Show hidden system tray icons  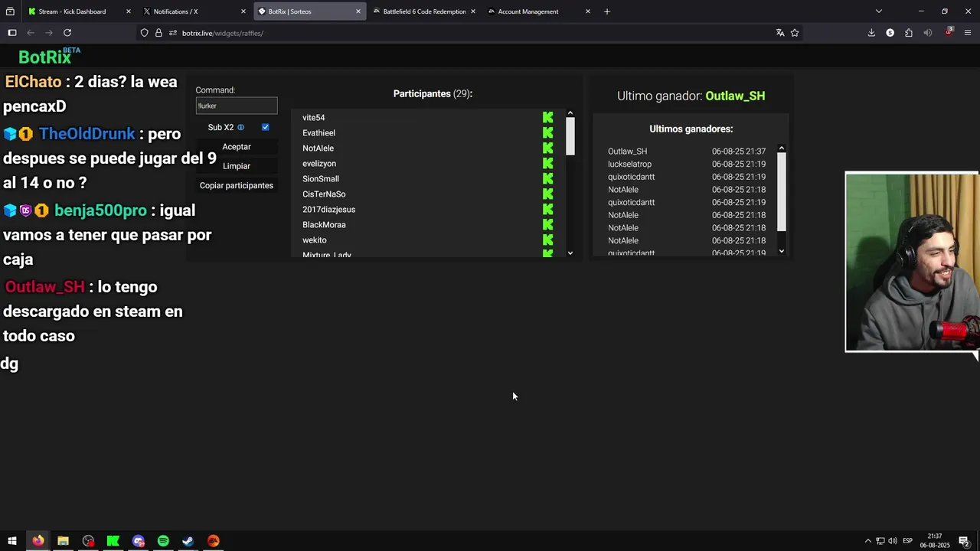(867, 541)
